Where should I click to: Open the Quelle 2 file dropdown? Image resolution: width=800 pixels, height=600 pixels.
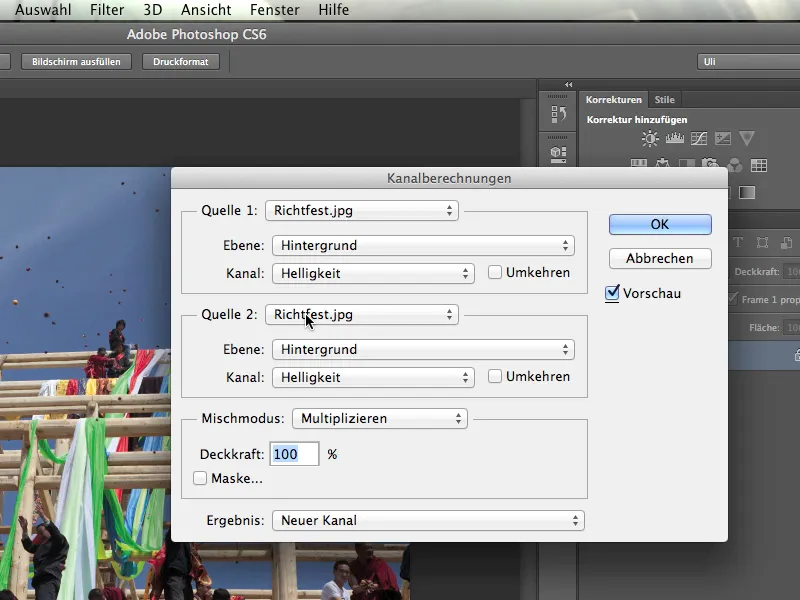[x=362, y=315]
